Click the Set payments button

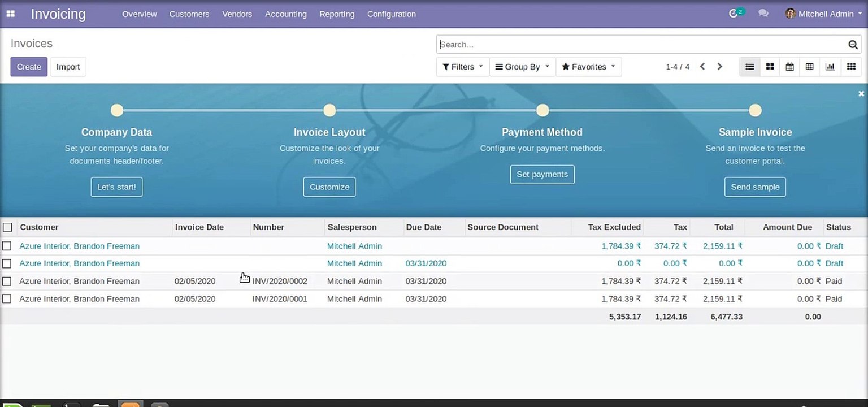coord(542,174)
